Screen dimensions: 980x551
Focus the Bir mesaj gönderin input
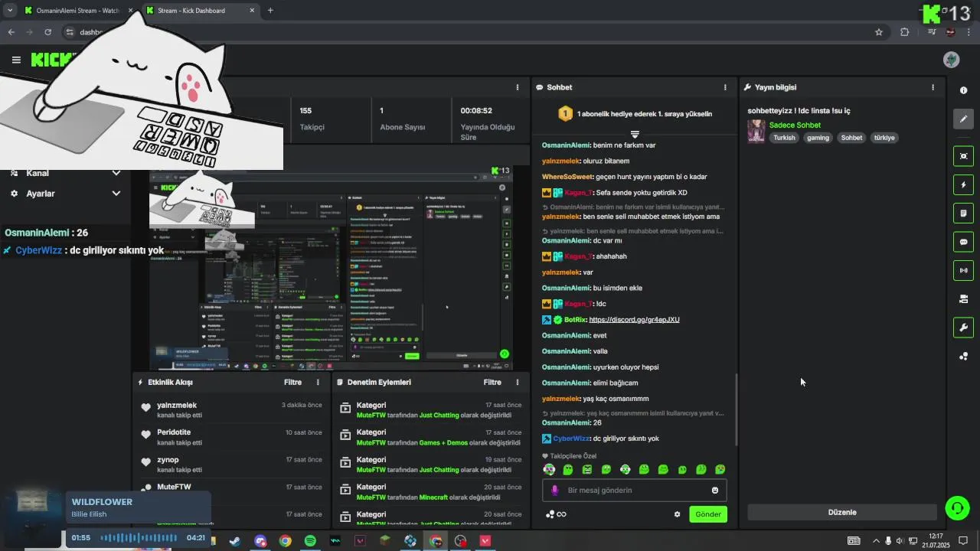(x=634, y=491)
